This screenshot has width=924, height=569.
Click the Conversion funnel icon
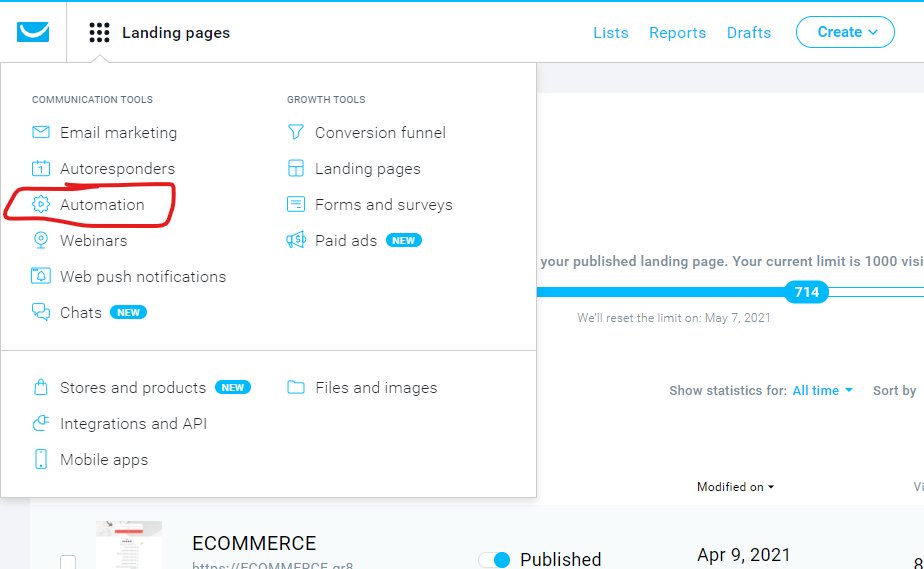[296, 132]
